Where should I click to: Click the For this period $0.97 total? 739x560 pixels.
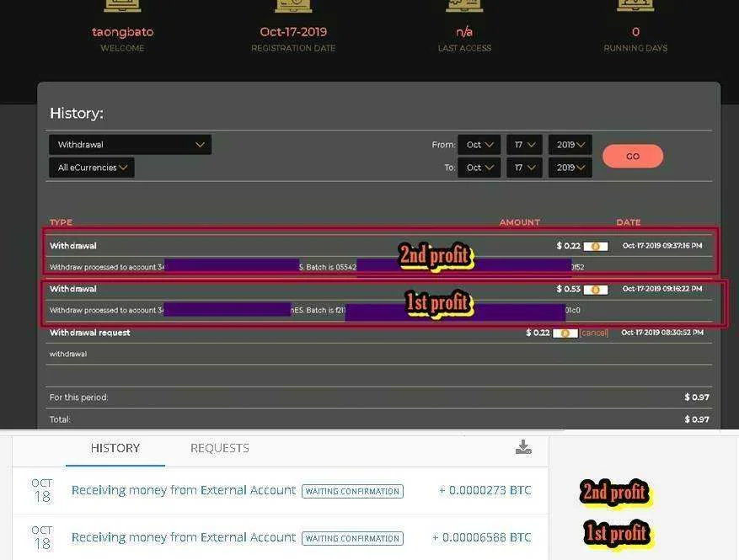point(697,397)
